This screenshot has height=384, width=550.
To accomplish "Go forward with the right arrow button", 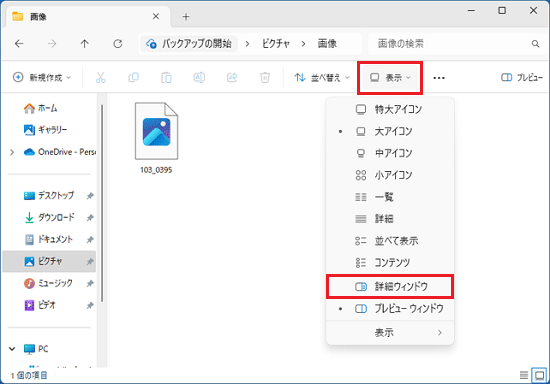I will tap(52, 44).
